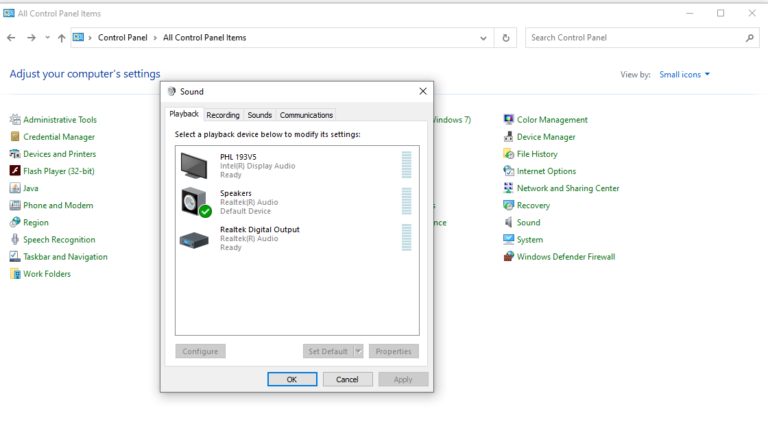
Task: Switch to the Recording tab
Action: 223,115
